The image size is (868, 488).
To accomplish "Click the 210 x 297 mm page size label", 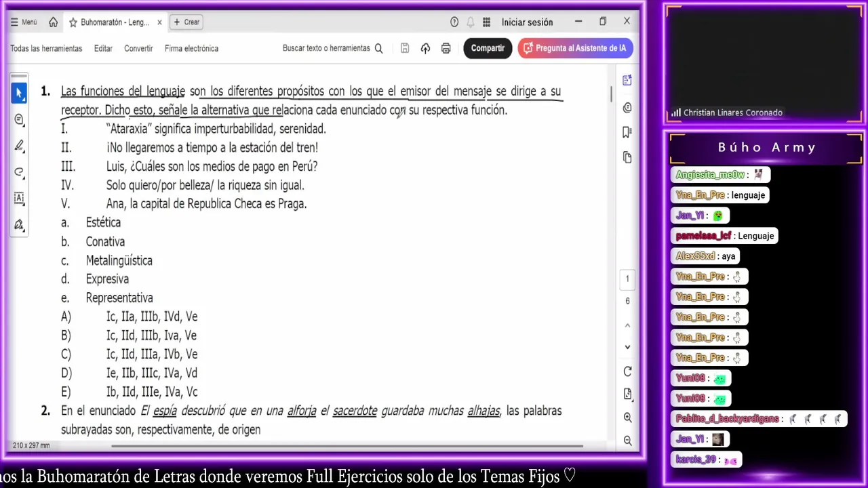I will point(31,445).
